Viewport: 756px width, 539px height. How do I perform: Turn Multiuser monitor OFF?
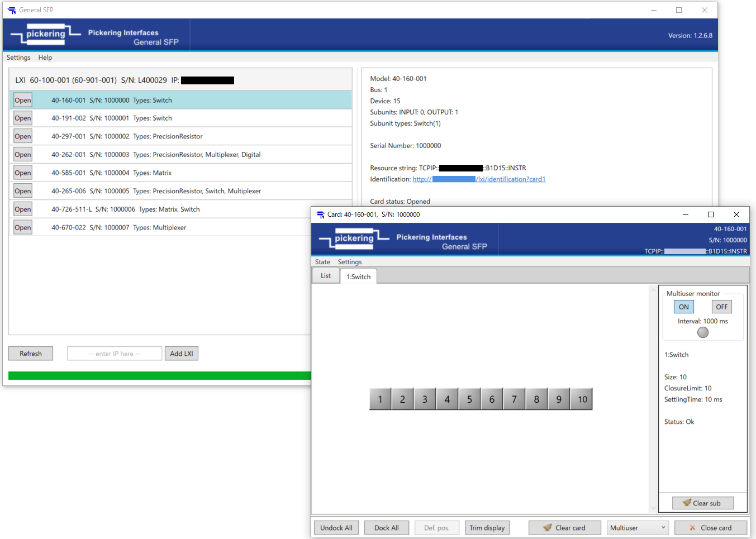pyautogui.click(x=722, y=307)
